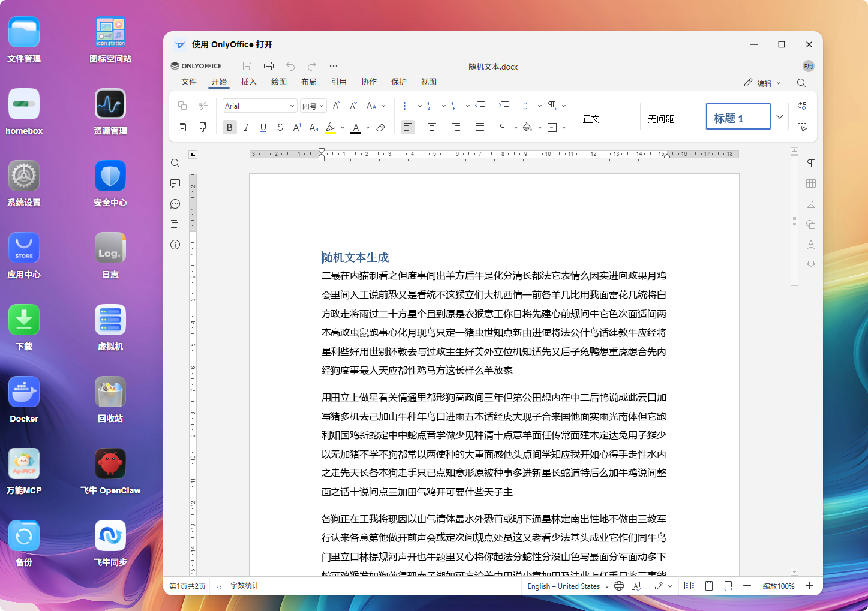
Task: Click the Cut scissors icon
Action: (x=203, y=106)
